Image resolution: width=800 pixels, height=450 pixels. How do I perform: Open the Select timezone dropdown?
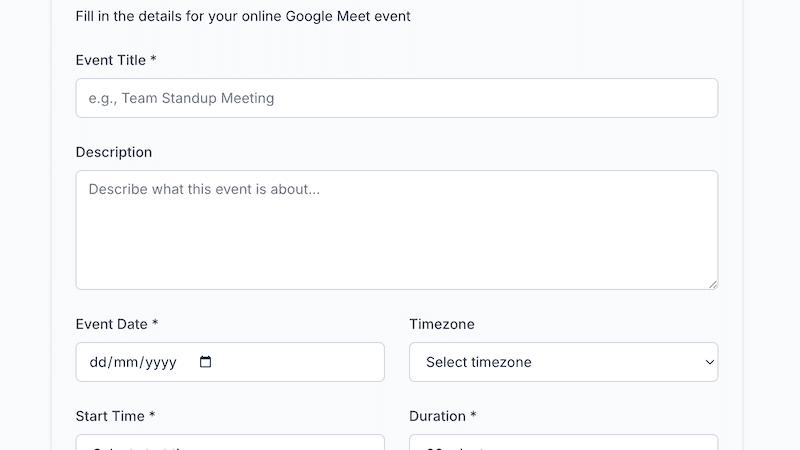562,362
